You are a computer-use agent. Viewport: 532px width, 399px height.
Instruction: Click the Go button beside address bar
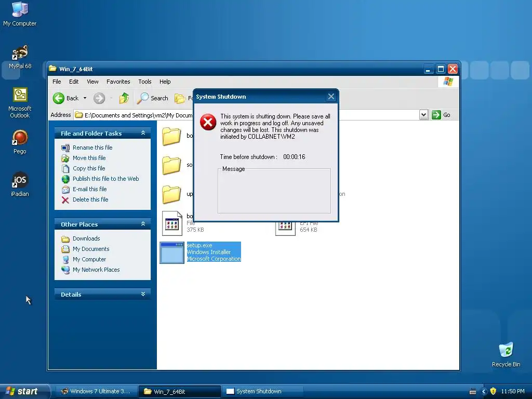pos(441,115)
